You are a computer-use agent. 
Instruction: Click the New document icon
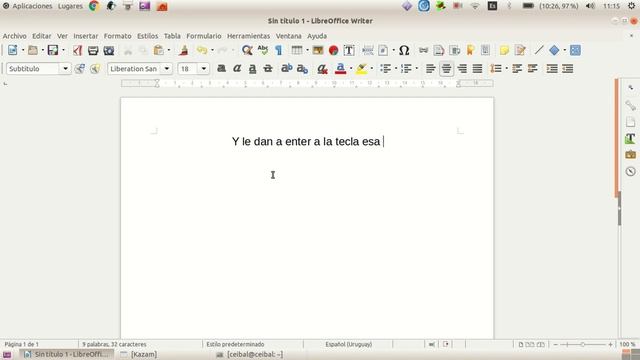click(x=13, y=50)
